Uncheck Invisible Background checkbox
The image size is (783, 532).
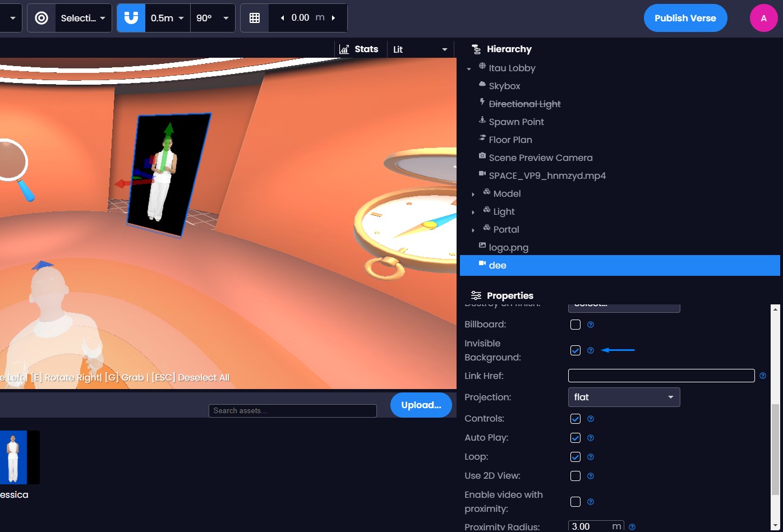tap(575, 350)
